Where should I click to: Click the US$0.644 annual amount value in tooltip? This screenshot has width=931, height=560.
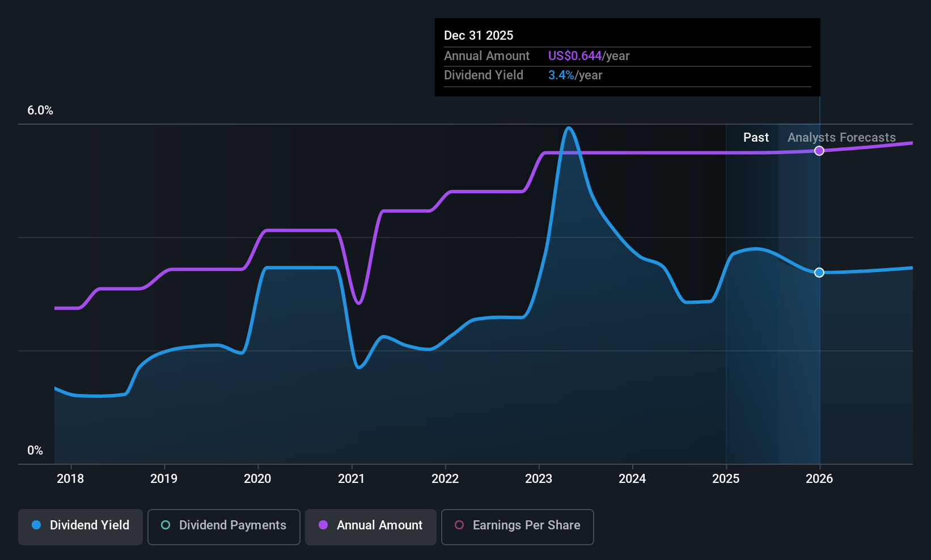coord(574,56)
